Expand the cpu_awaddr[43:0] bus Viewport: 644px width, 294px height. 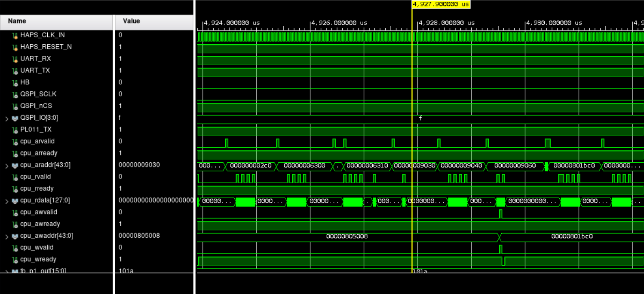tap(6, 236)
